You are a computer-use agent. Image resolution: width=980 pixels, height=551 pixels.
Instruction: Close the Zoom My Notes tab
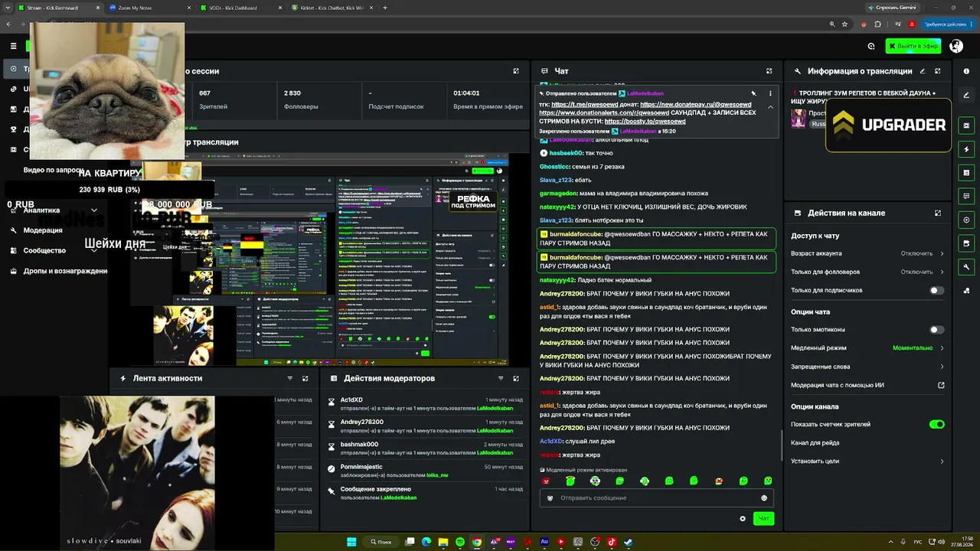pos(188,8)
